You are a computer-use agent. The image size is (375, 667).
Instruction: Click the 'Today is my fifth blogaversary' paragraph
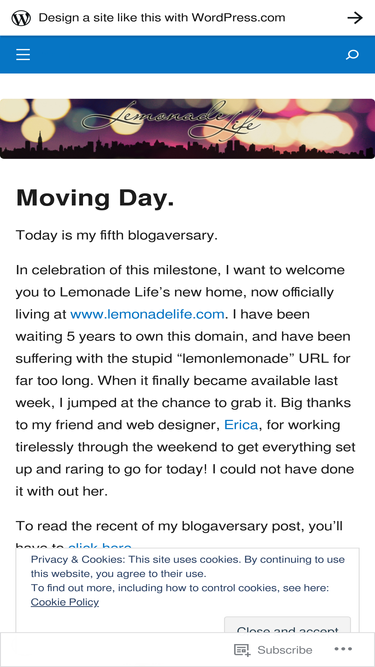tap(116, 235)
